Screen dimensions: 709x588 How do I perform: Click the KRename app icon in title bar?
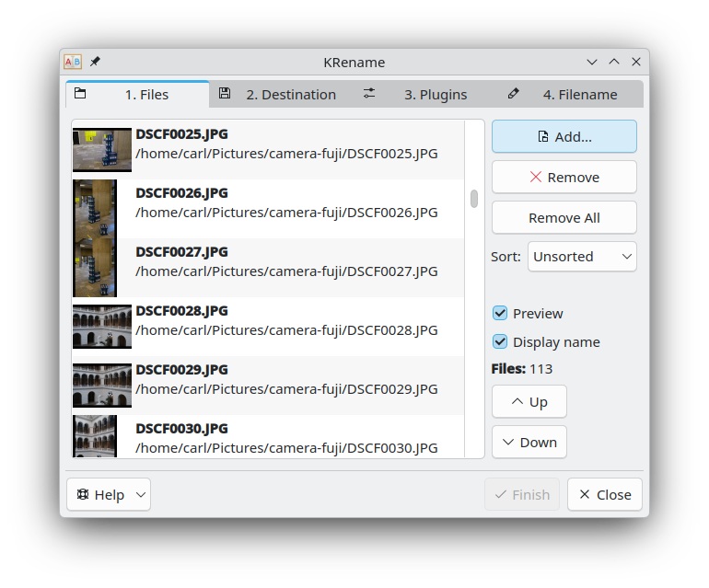73,63
